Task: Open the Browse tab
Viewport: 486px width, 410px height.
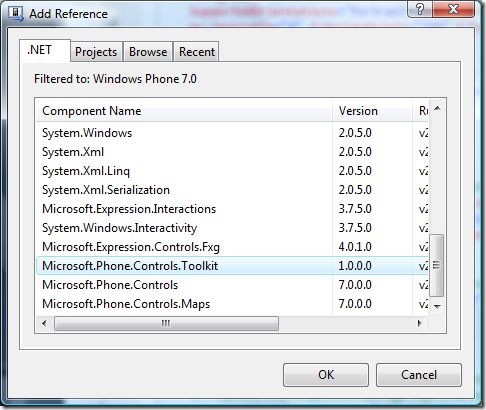Action: tap(148, 52)
